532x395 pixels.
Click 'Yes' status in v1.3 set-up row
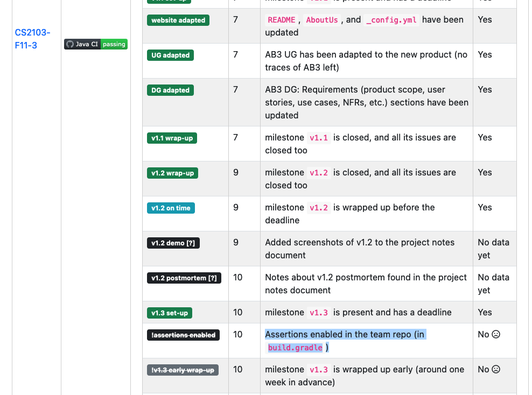[485, 312]
